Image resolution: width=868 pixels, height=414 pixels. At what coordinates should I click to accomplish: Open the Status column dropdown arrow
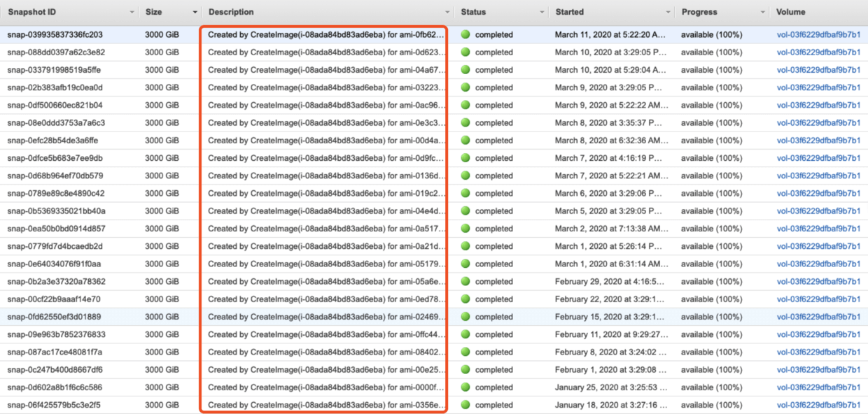click(x=542, y=13)
